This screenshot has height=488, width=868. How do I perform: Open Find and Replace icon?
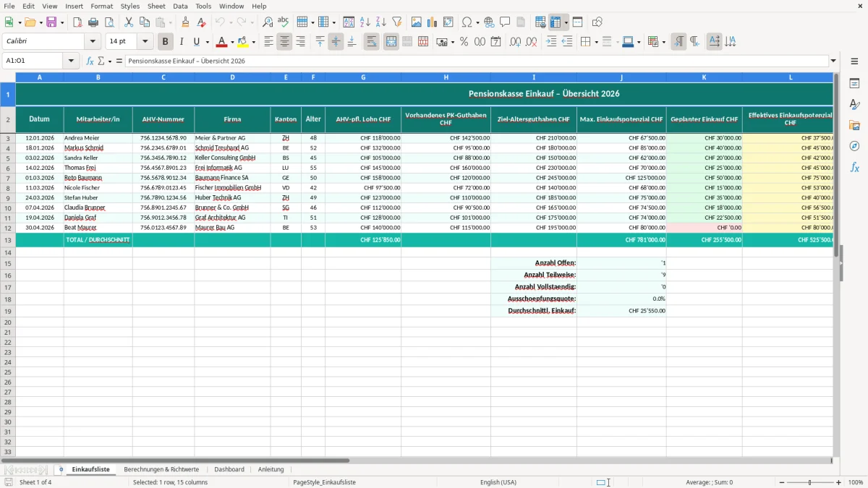pos(268,22)
